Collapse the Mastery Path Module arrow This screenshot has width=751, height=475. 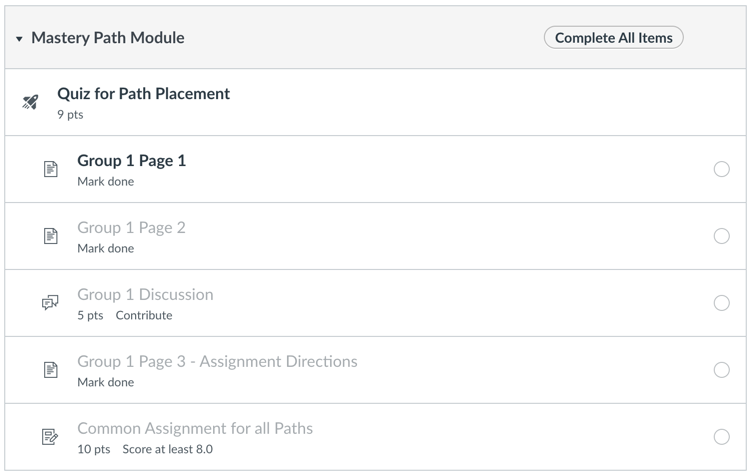pyautogui.click(x=20, y=39)
